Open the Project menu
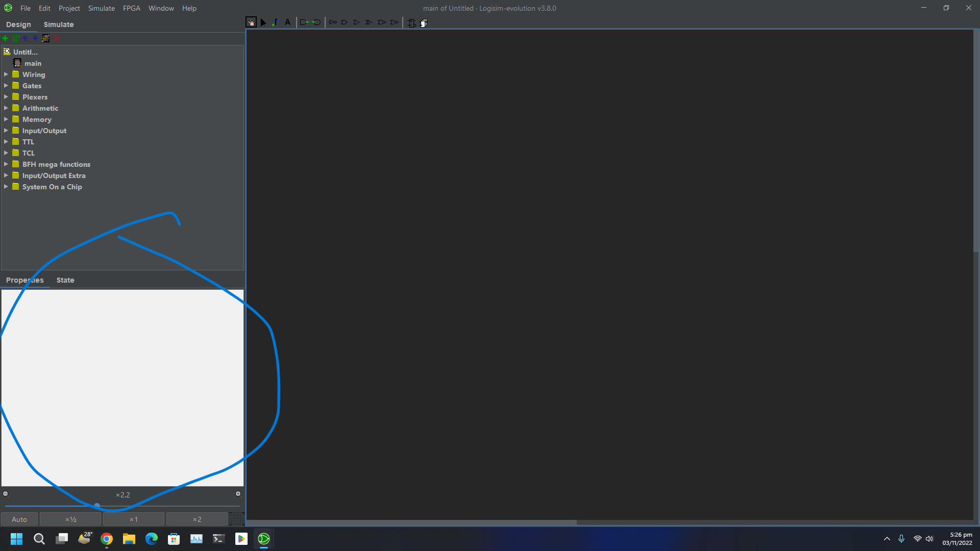Image resolution: width=980 pixels, height=551 pixels. click(x=69, y=8)
